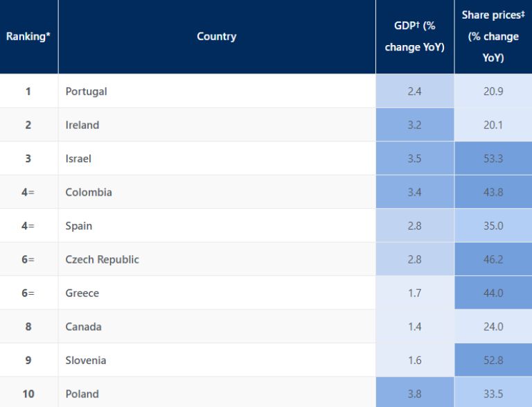The width and height of the screenshot is (532, 407).
Task: Select ranking number 1 cell
Action: (x=28, y=92)
